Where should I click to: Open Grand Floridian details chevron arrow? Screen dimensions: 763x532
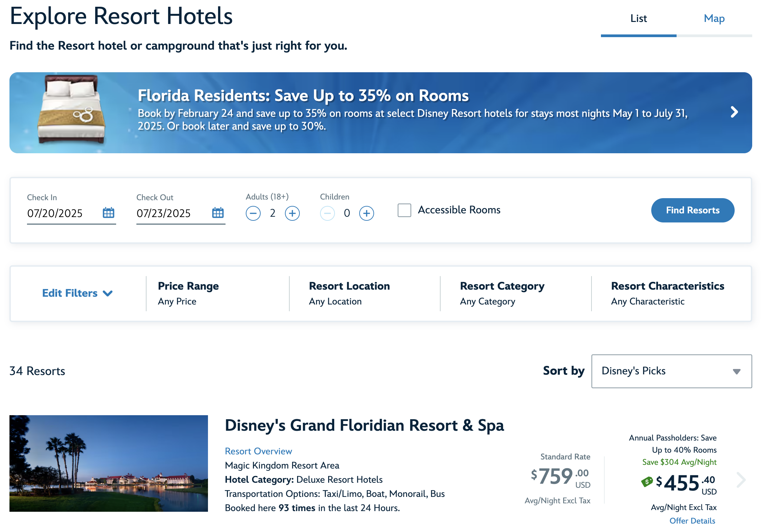(741, 480)
